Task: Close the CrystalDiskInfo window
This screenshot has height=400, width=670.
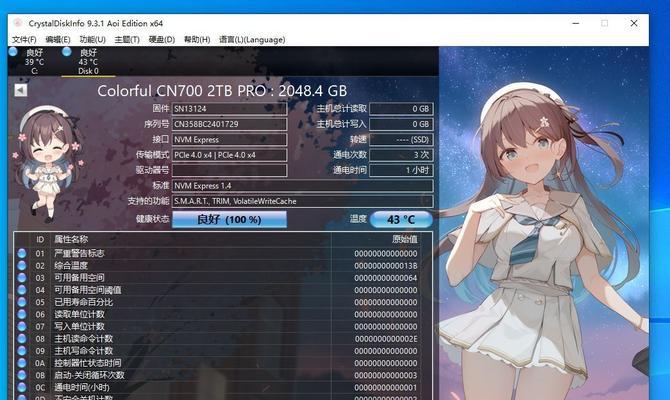Action: [634, 23]
